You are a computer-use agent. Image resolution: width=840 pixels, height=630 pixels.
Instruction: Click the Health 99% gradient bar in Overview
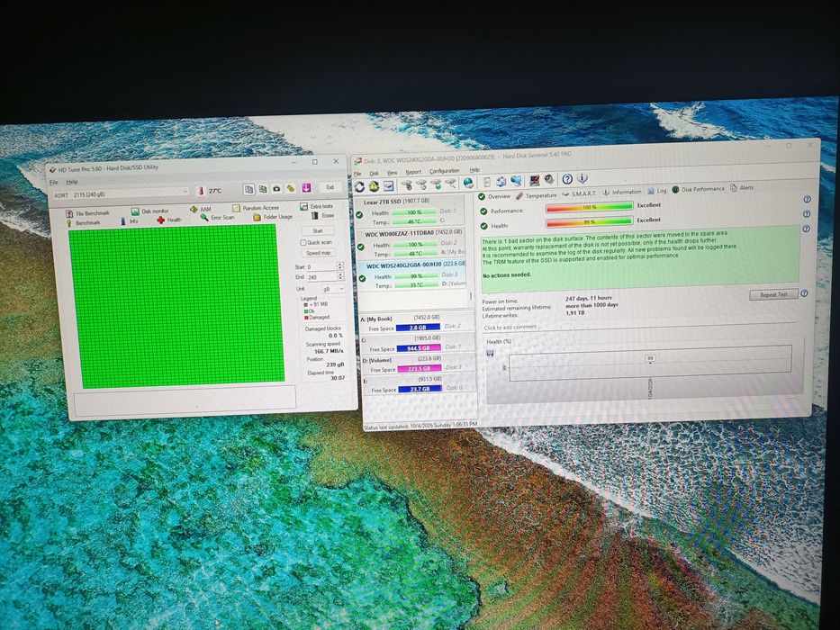tap(589, 221)
